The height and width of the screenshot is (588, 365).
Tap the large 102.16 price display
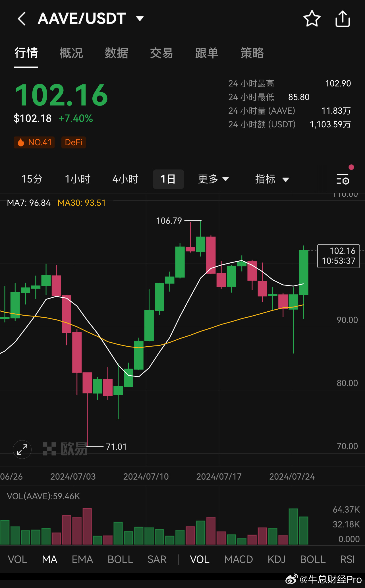coord(62,95)
